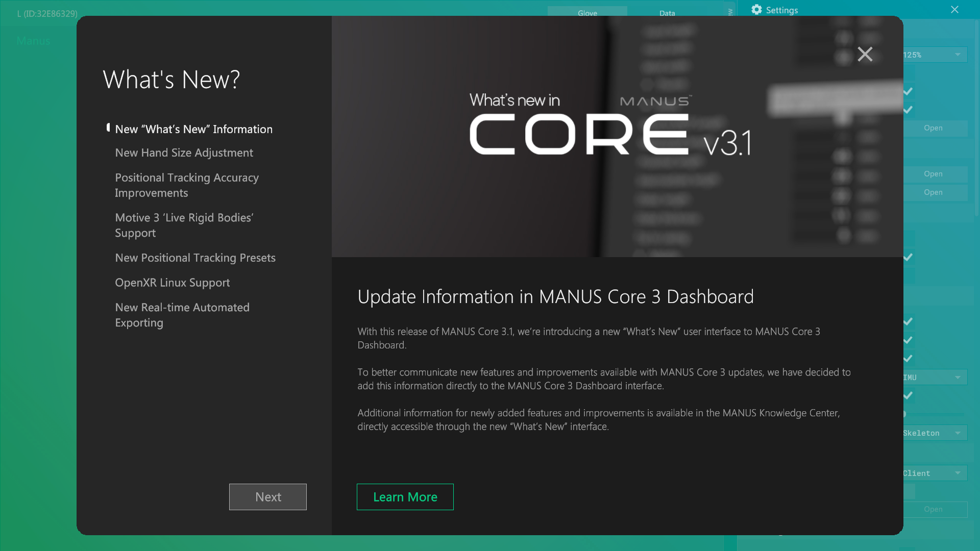Open the 125% scale dropdown

pos(935,55)
